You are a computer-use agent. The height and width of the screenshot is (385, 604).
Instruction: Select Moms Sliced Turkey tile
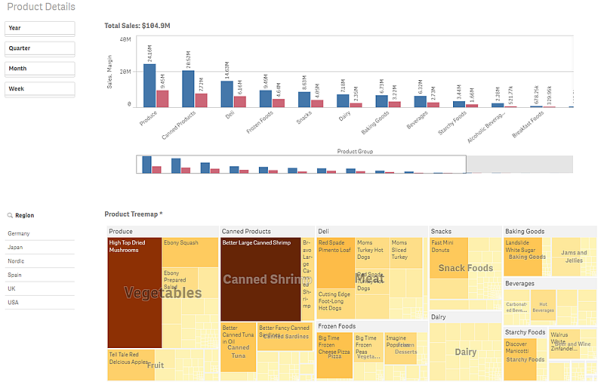tap(406, 253)
